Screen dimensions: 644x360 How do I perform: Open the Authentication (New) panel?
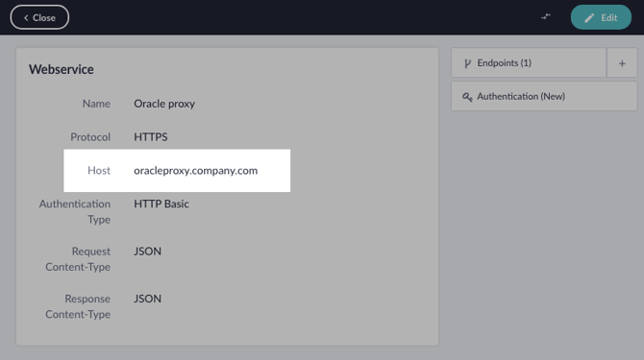pos(544,96)
